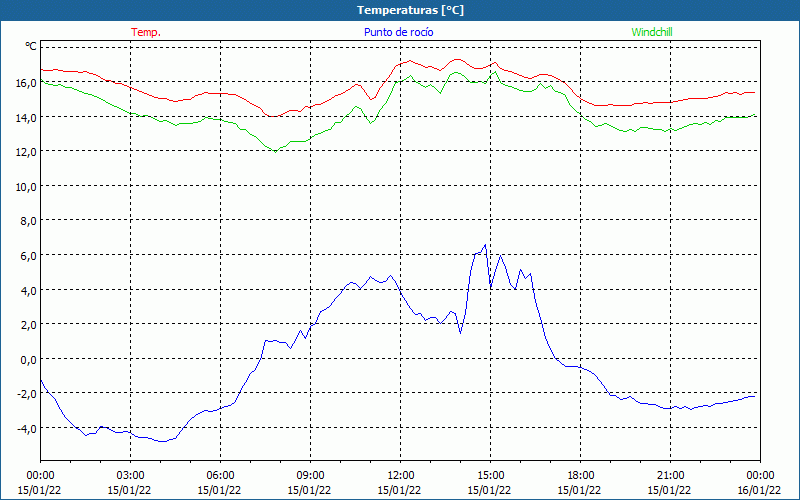
Task: Click the °C unit label on axis
Action: 31,47
